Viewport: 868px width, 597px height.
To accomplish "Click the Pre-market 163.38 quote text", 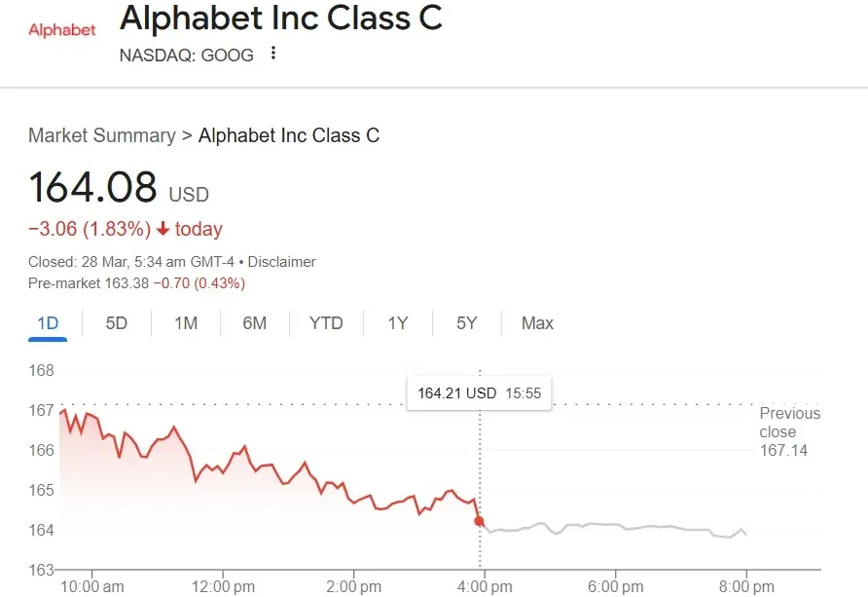I will pos(136,283).
